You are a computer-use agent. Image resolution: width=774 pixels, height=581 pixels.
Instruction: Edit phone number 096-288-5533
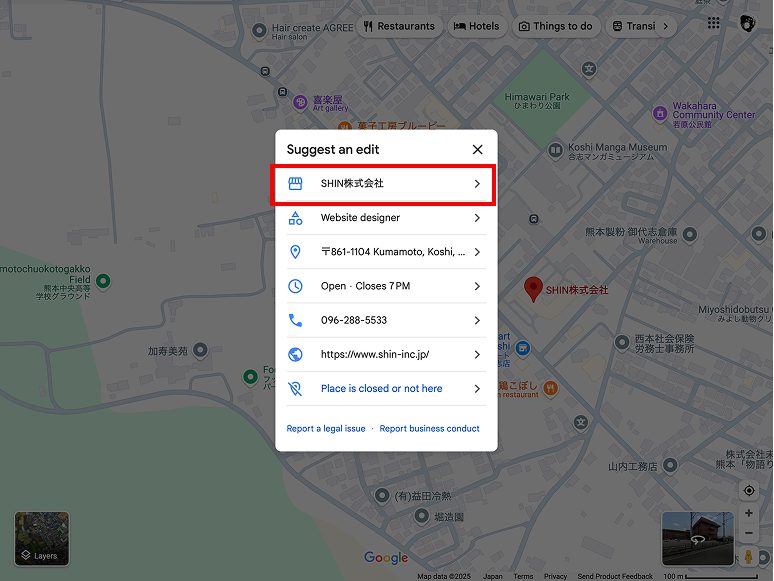pyautogui.click(x=386, y=320)
